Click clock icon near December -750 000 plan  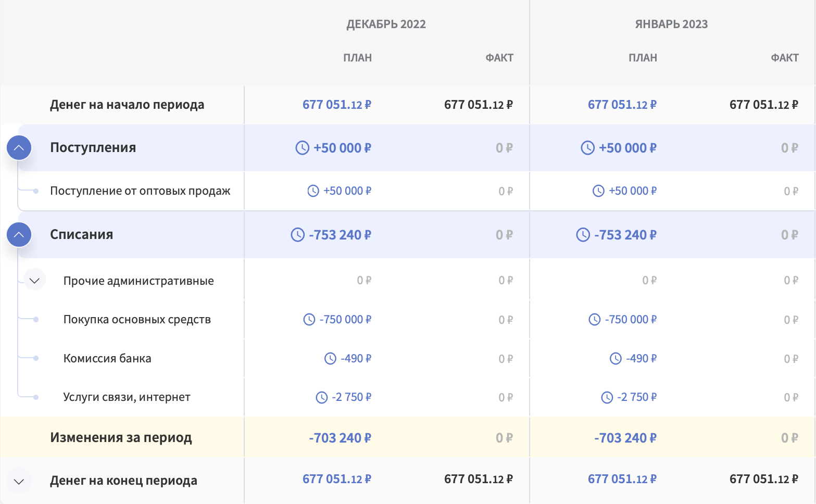click(309, 320)
